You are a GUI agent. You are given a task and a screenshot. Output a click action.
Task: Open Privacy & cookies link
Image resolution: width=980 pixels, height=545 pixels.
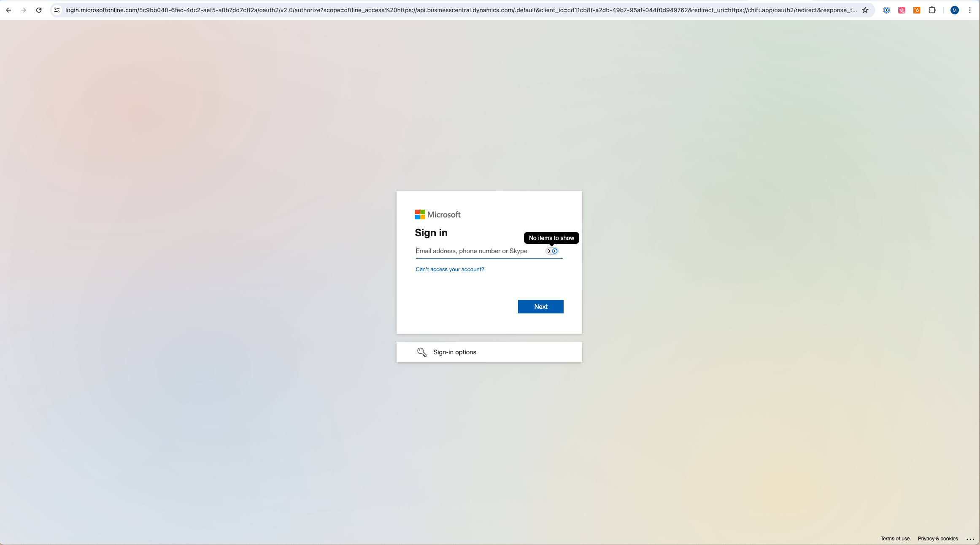(x=938, y=539)
